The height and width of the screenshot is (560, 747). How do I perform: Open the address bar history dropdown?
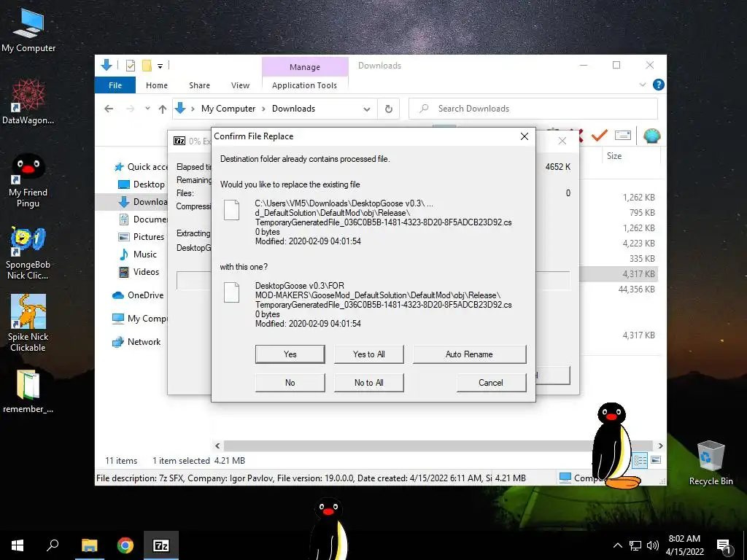point(366,109)
